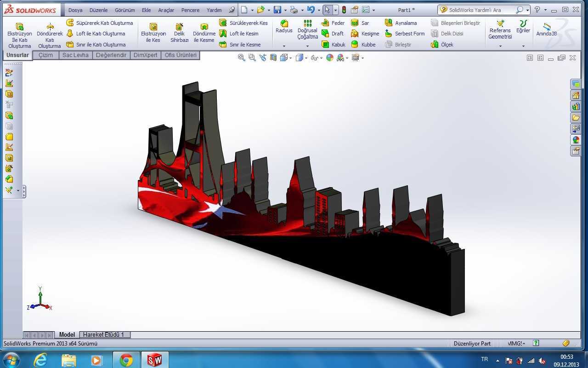Open Design Library in task pane
The width and height of the screenshot is (588, 368).
[x=576, y=106]
